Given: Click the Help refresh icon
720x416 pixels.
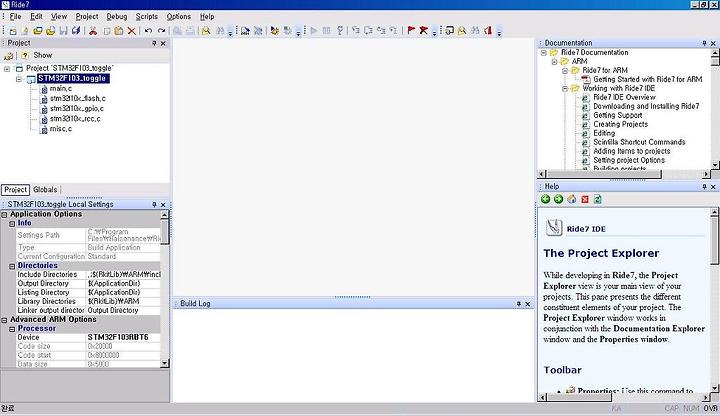Looking at the screenshot, I should (x=597, y=199).
